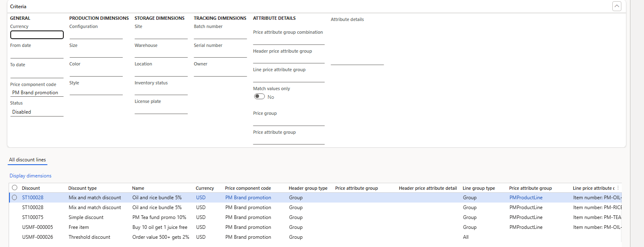Image resolution: width=644 pixels, height=247 pixels.
Task: Open the USD currency link in the highlighted row
Action: coord(201,198)
